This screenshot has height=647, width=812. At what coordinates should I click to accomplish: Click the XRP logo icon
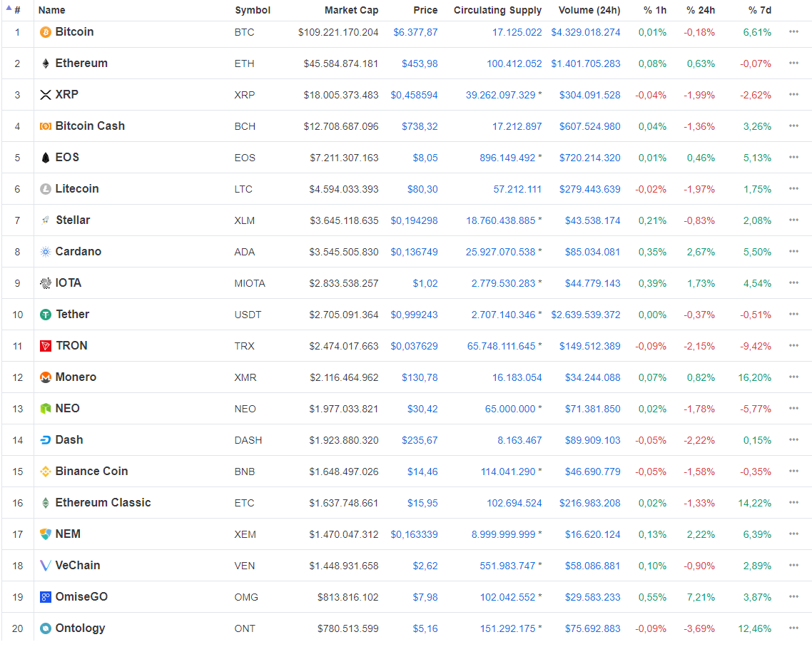pos(46,95)
